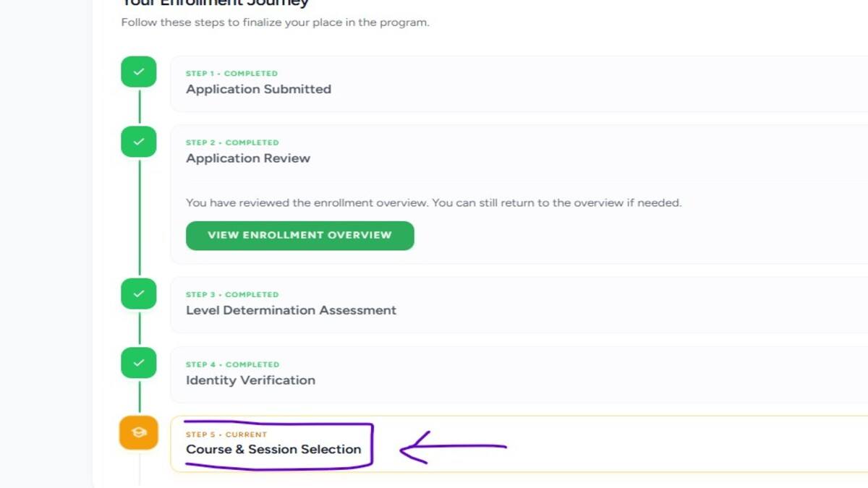Click the 'Step 3 · Completed' label
Image resolution: width=868 pixels, height=488 pixels.
pos(232,295)
